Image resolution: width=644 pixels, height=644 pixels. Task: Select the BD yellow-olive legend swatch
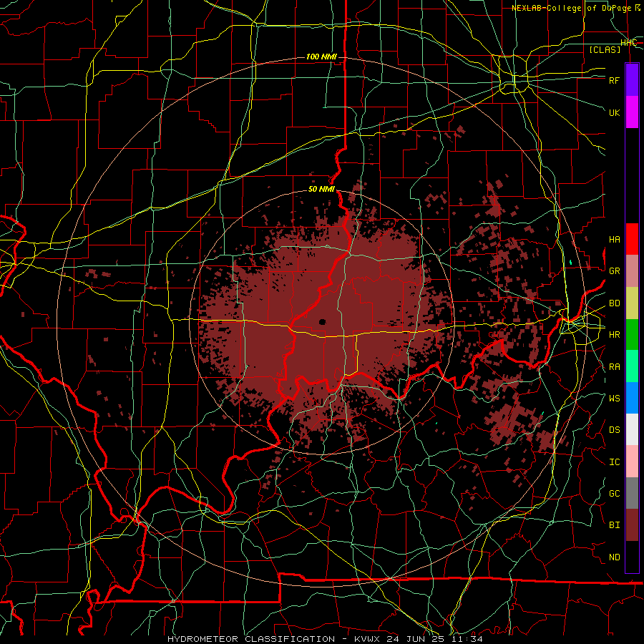(632, 303)
